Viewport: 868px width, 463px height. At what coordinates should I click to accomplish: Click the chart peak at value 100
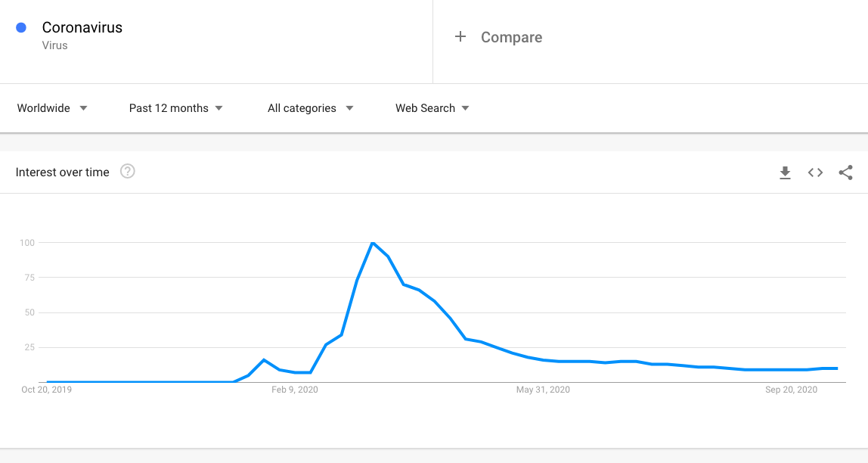point(373,243)
